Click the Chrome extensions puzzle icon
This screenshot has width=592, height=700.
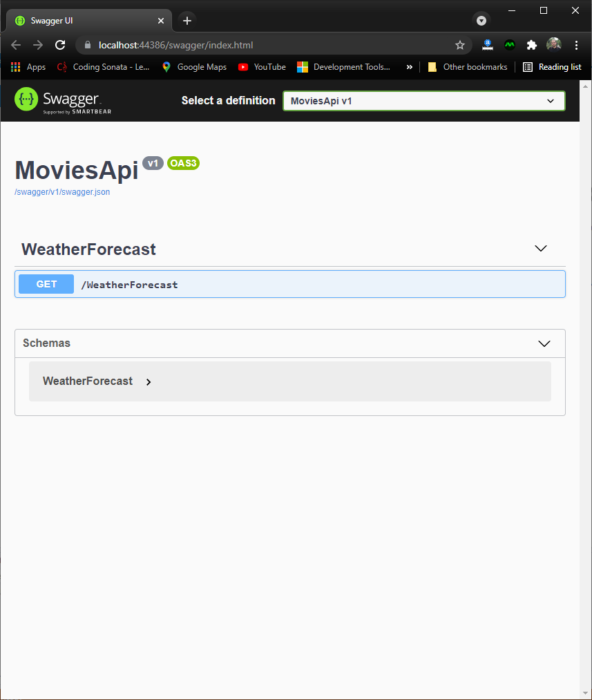click(531, 44)
